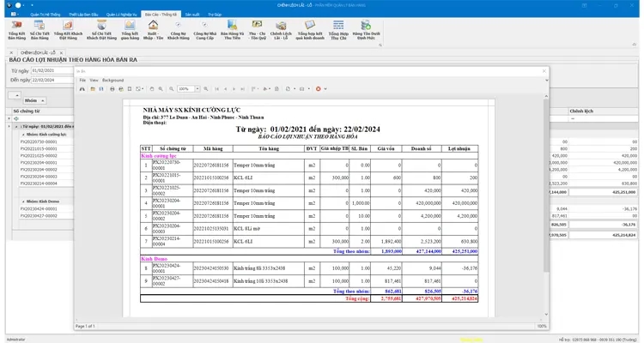Collapse the Nhóm Kính Demo group
The height and width of the screenshot is (343, 644).
pos(21,200)
